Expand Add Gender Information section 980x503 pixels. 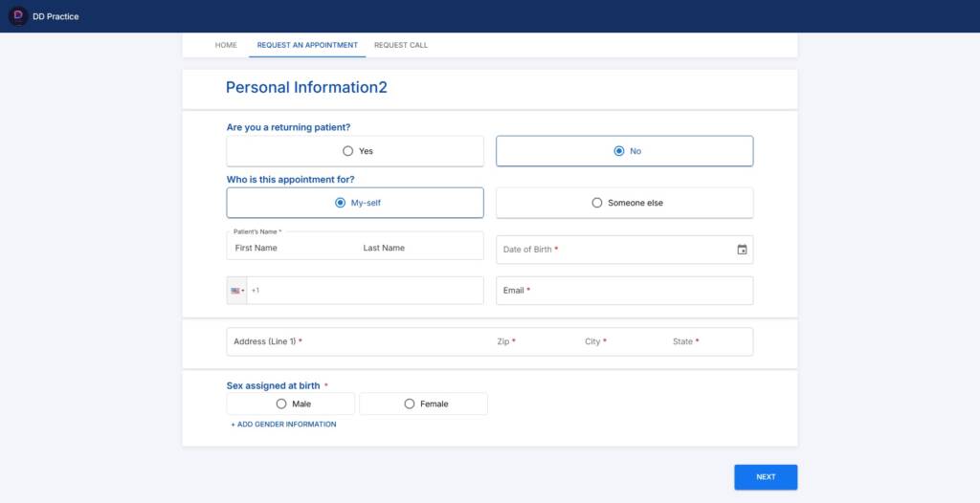(283, 425)
